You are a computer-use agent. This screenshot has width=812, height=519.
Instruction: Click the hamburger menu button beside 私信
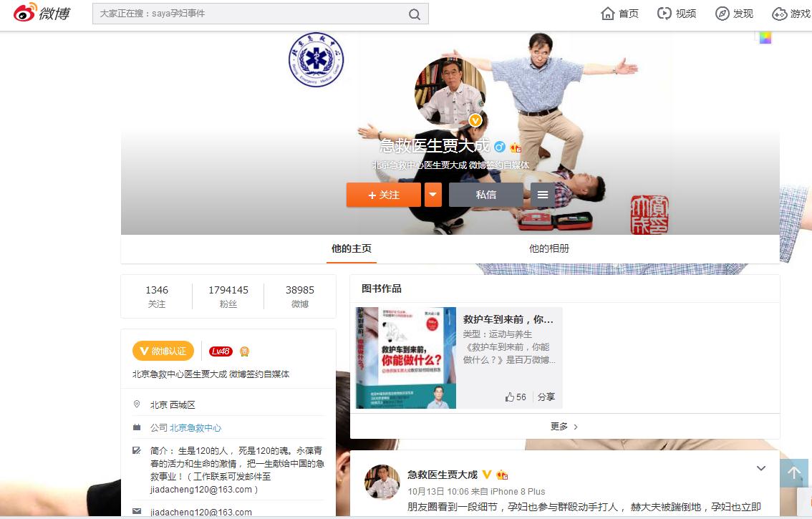point(543,195)
